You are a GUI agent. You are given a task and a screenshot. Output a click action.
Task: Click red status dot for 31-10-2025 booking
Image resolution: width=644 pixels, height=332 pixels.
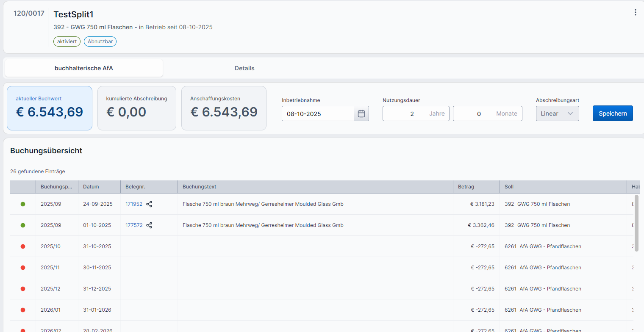23,246
